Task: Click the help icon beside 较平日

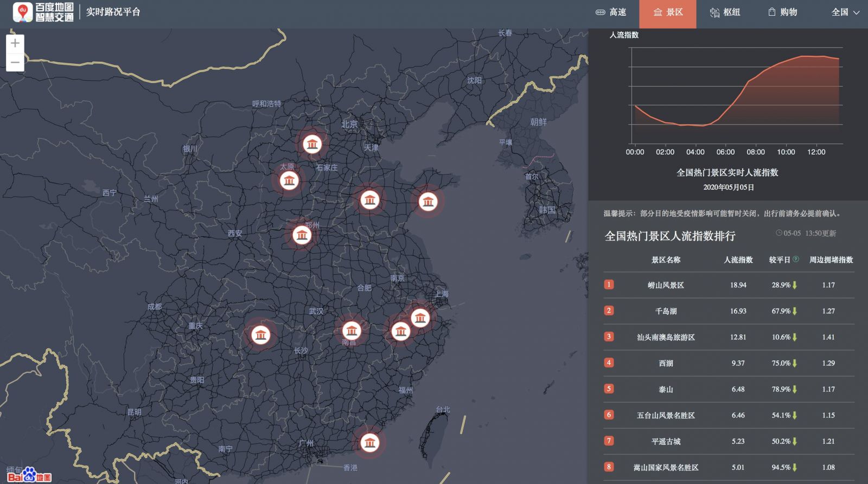Action: 796,259
